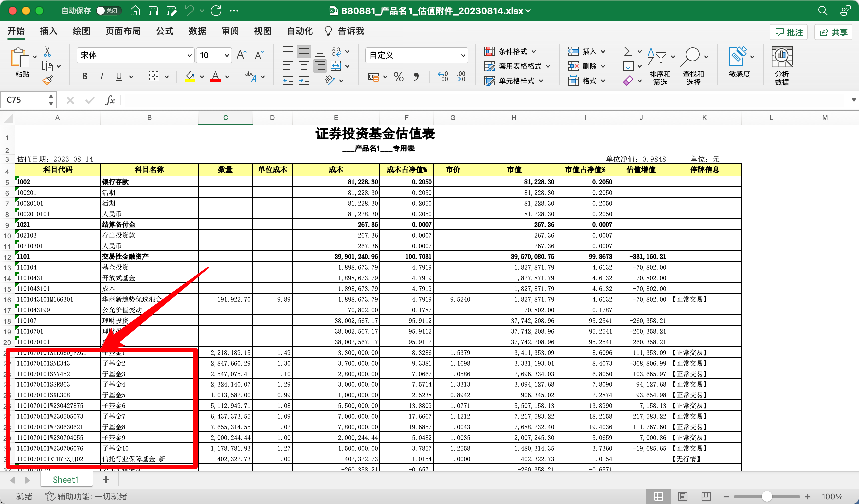Click the Redo circular arrow icon
859x504 pixels.
216,11
